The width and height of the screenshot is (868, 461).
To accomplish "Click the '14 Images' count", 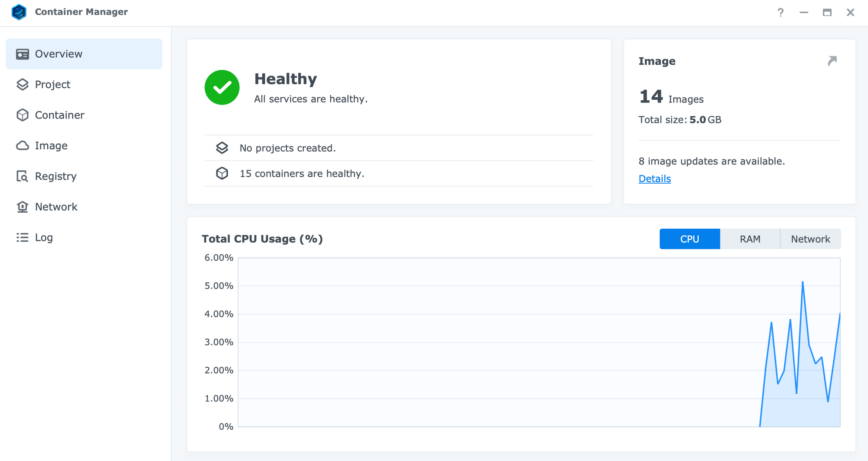I will coord(671,97).
